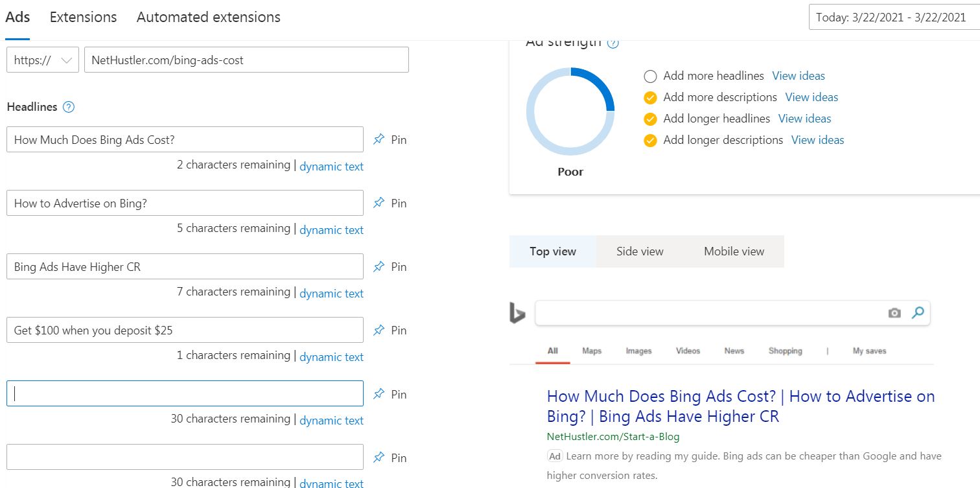Image resolution: width=980 pixels, height=488 pixels.
Task: Click the preview ad headline link
Action: (x=741, y=406)
